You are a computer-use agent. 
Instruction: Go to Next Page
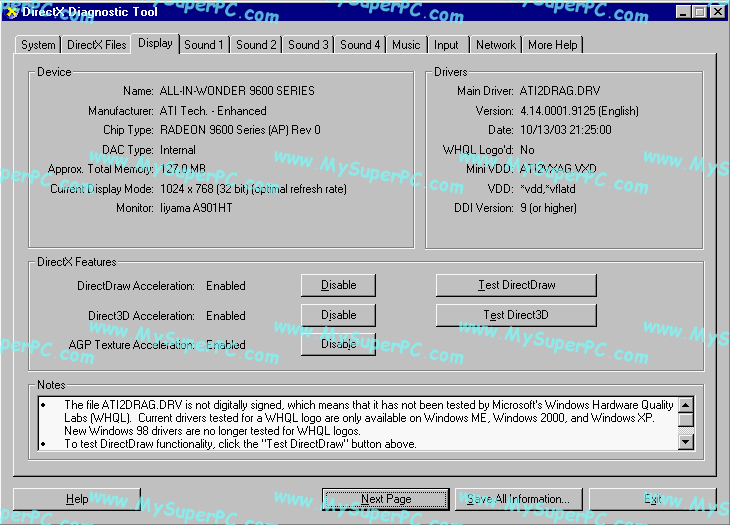click(385, 499)
